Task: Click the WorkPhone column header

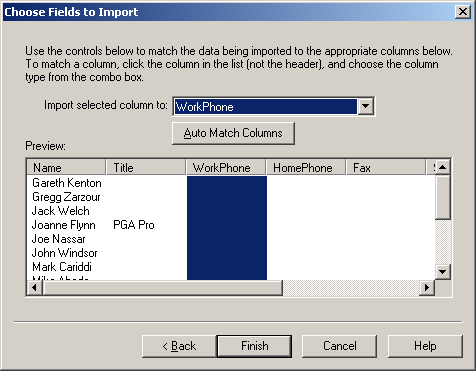Action: 226,167
